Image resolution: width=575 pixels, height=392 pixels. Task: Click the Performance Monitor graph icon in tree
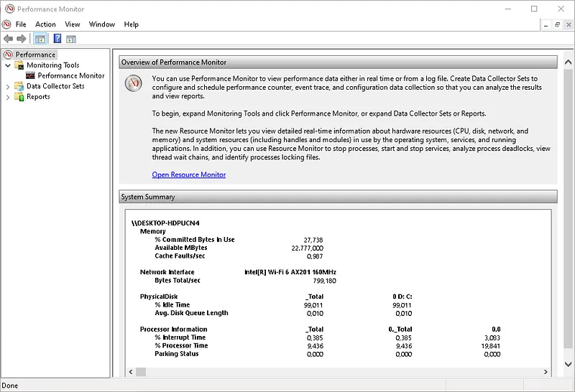[30, 75]
